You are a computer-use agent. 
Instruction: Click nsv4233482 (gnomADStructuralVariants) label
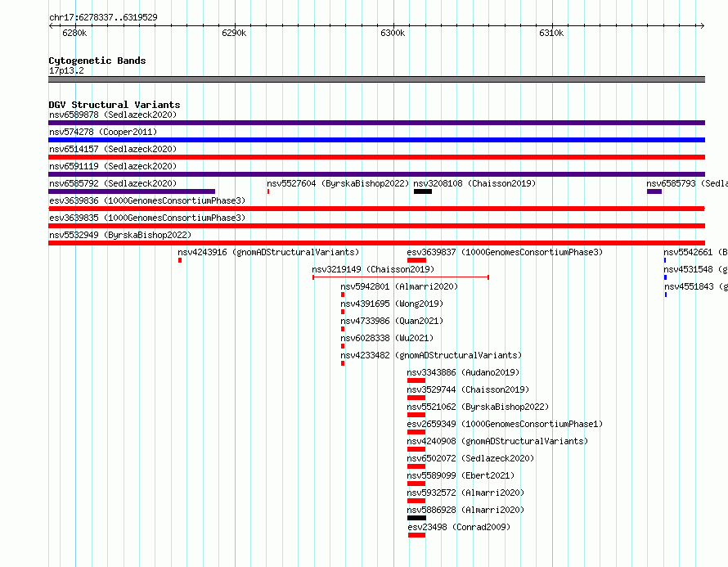[x=431, y=355]
